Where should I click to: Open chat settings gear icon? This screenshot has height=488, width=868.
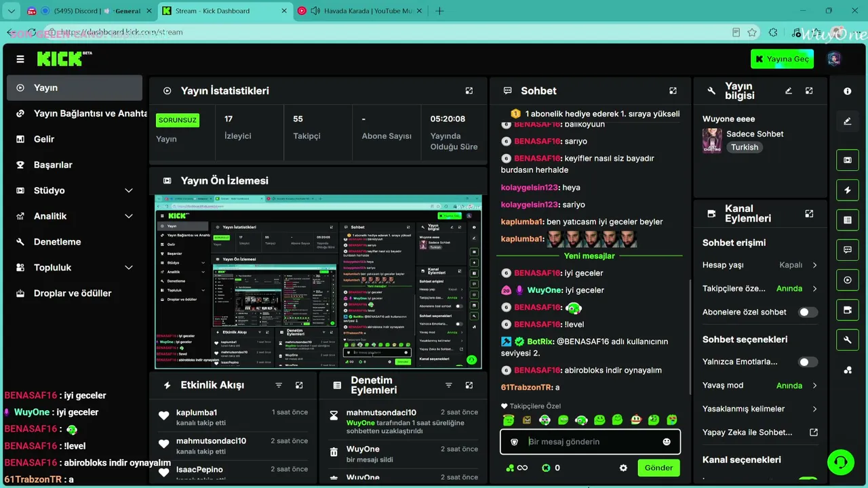point(623,468)
